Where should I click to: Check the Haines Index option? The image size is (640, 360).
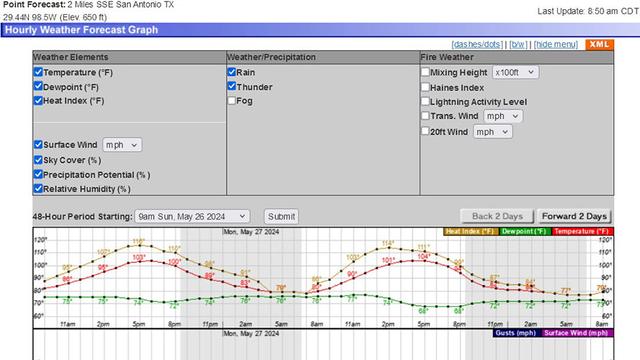[425, 87]
